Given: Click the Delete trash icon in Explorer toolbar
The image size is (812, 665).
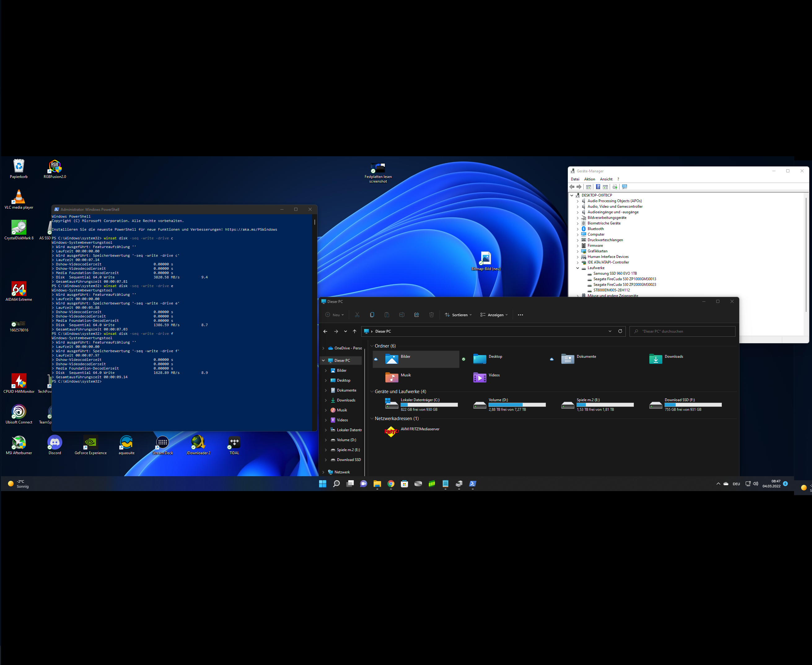Looking at the screenshot, I should coord(432,315).
